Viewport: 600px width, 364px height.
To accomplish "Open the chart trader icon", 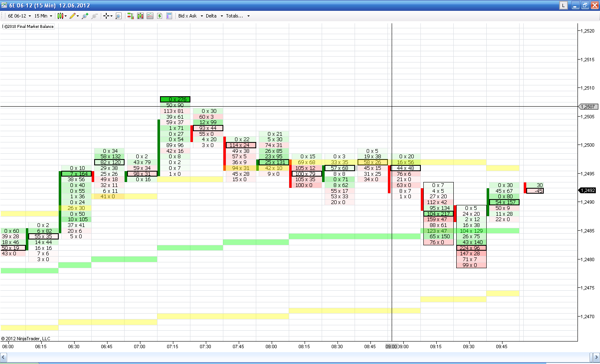I will pyautogui.click(x=130, y=16).
